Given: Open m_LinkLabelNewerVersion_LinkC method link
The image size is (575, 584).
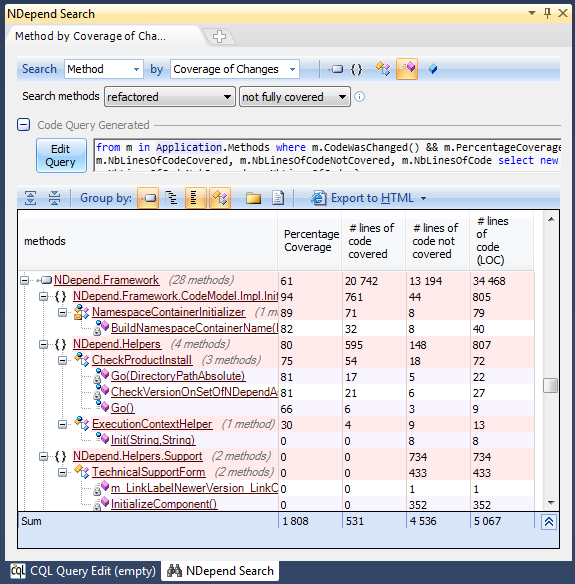Looking at the screenshot, I should (194, 488).
